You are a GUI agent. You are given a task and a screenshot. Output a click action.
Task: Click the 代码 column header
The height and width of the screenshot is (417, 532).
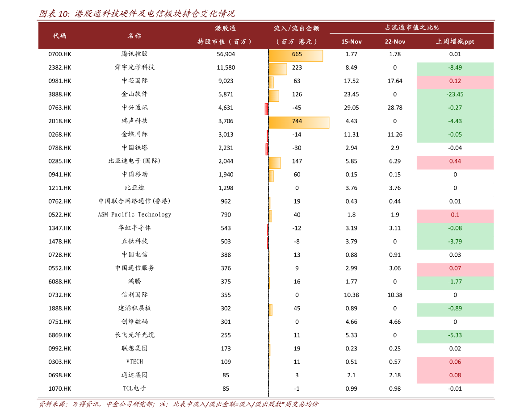pos(59,36)
